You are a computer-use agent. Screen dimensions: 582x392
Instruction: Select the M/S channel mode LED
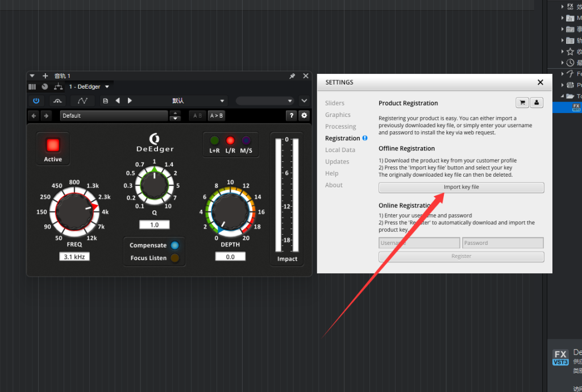click(x=246, y=140)
